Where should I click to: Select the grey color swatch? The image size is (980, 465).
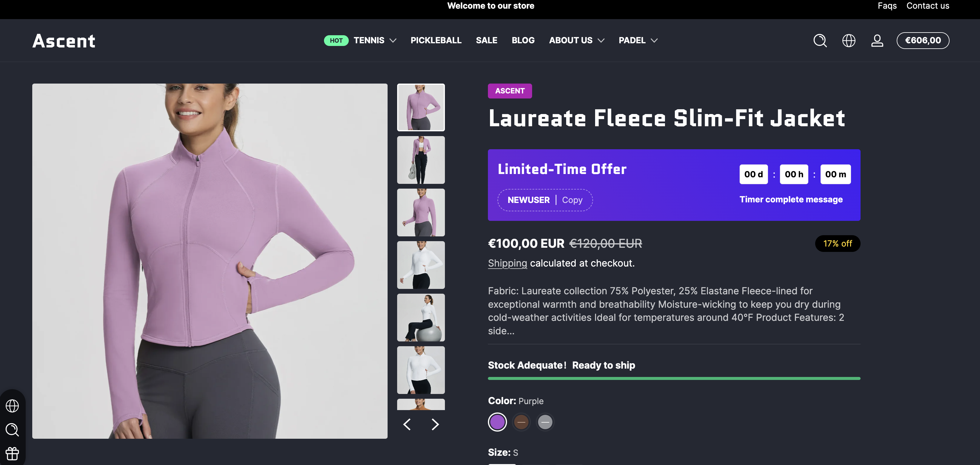coord(545,422)
